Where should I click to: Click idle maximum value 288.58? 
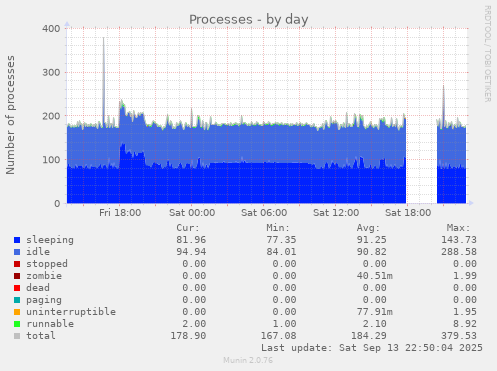coord(459,252)
